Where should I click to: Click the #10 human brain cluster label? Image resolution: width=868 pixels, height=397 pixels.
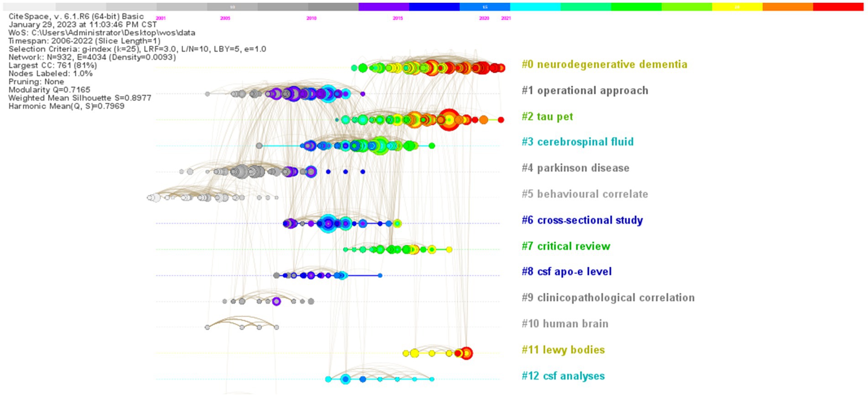click(565, 324)
